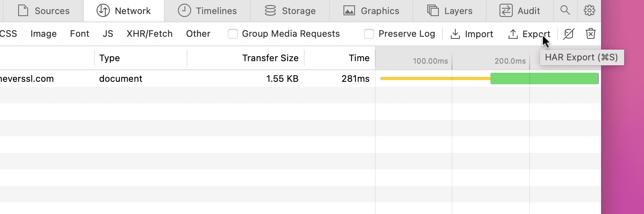This screenshot has height=214, width=644.
Task: Switch to the Sources tab
Action: point(44,11)
